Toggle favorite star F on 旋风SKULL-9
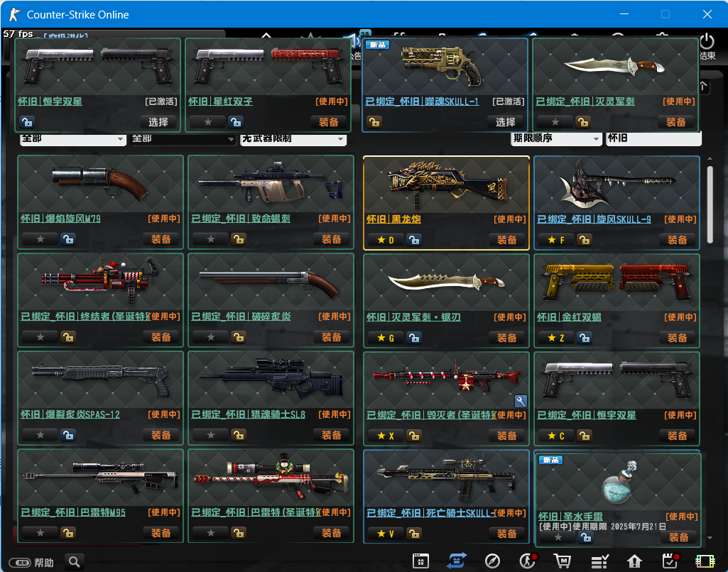The image size is (728, 572). pyautogui.click(x=555, y=240)
